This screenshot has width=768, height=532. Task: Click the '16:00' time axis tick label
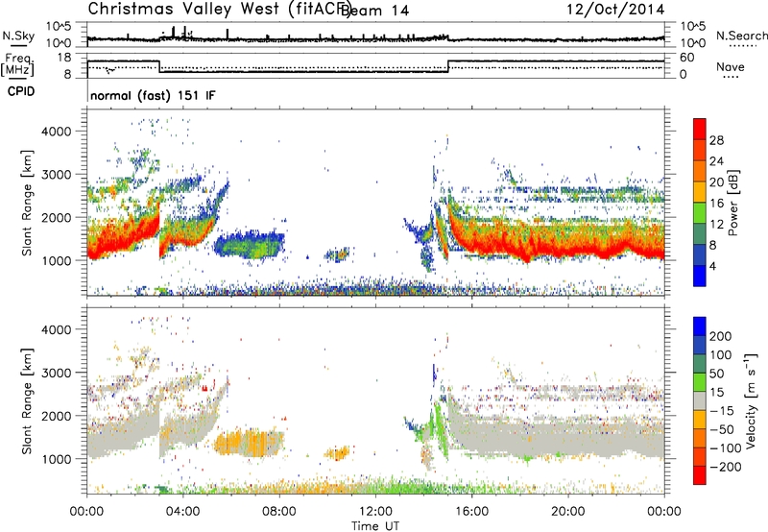coord(471,512)
